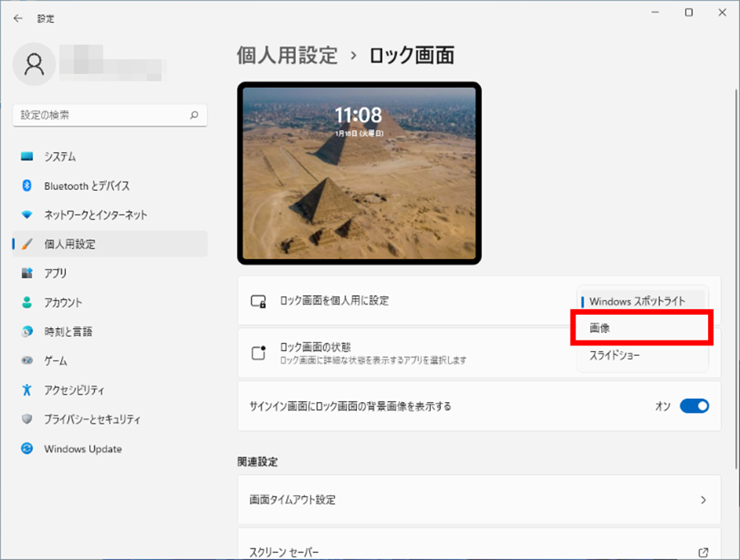
Task: Open ネットワークとインターネット settings
Action: coord(95,215)
